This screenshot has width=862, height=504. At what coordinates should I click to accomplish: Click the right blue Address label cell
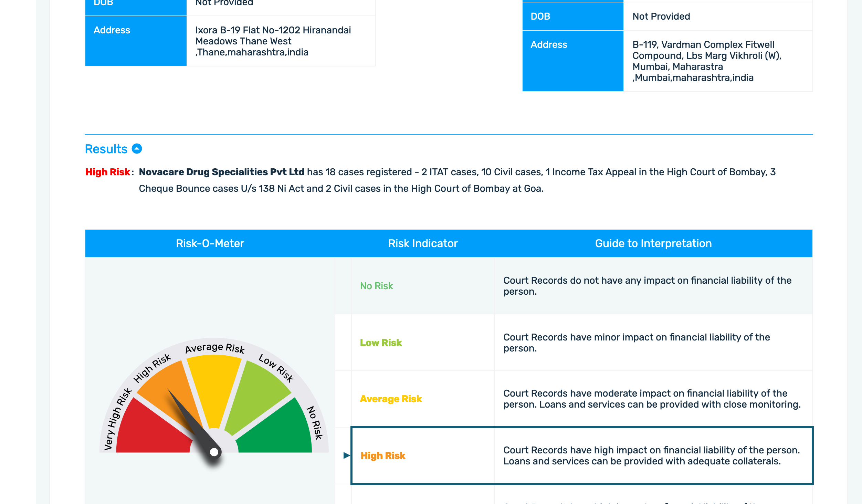pyautogui.click(x=573, y=61)
